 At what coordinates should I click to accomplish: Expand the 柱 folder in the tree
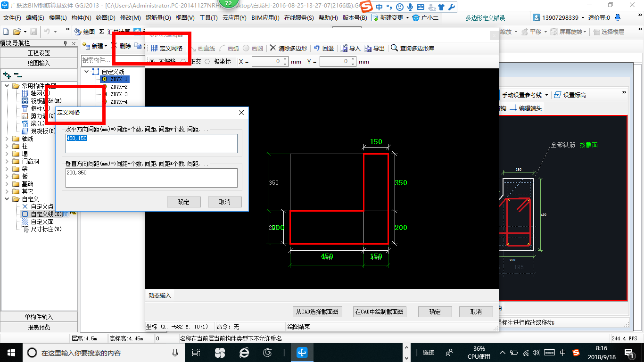(x=7, y=146)
